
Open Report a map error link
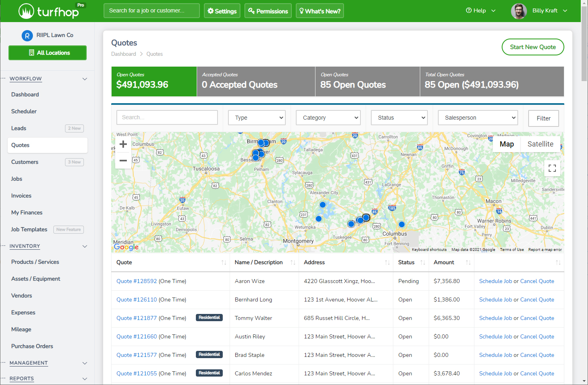(545, 250)
